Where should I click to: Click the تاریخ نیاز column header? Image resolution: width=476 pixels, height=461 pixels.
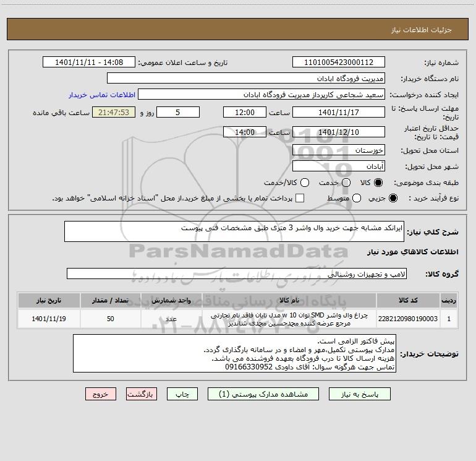click(x=49, y=300)
